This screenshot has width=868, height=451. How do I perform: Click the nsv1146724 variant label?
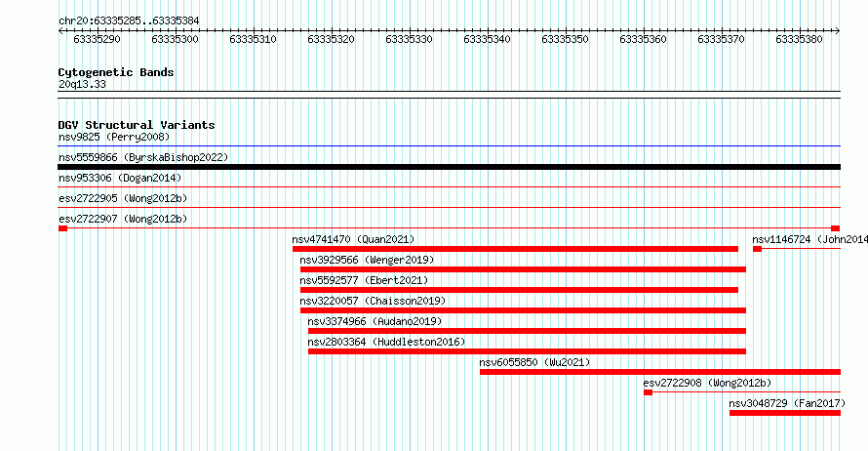(809, 239)
